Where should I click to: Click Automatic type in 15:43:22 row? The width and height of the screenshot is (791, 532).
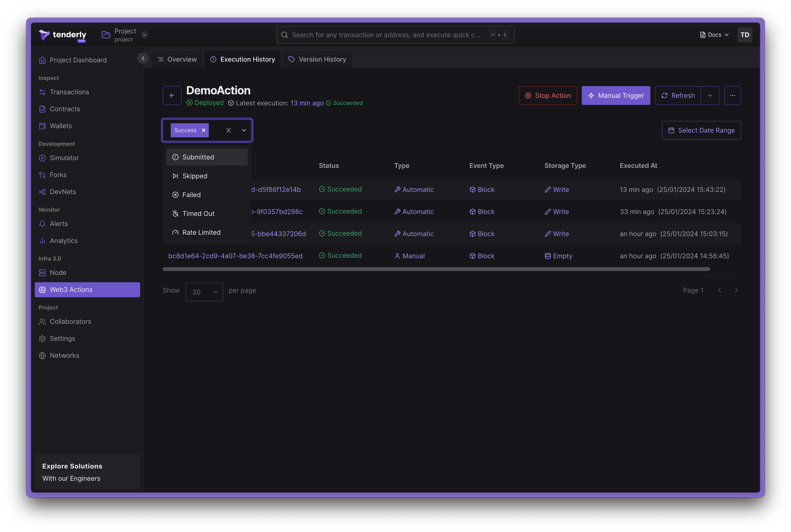point(414,190)
